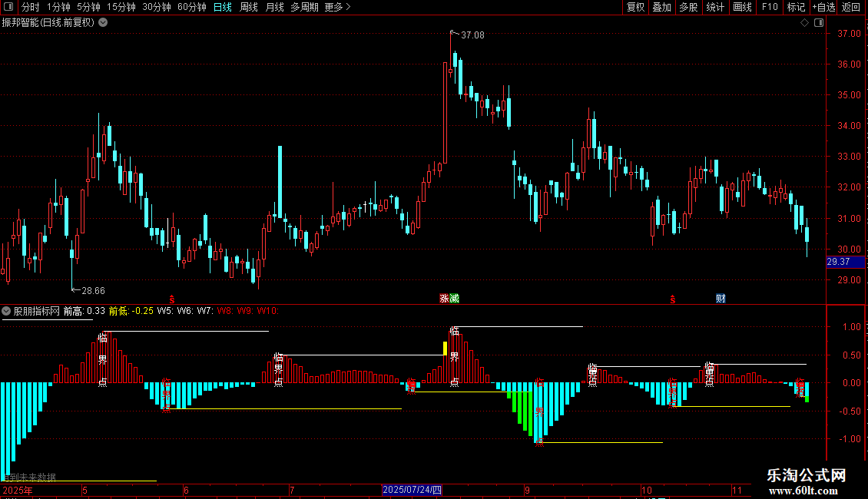Toggle the right side panel icon
This screenshot has height=499, width=868.
pyautogui.click(x=819, y=23)
